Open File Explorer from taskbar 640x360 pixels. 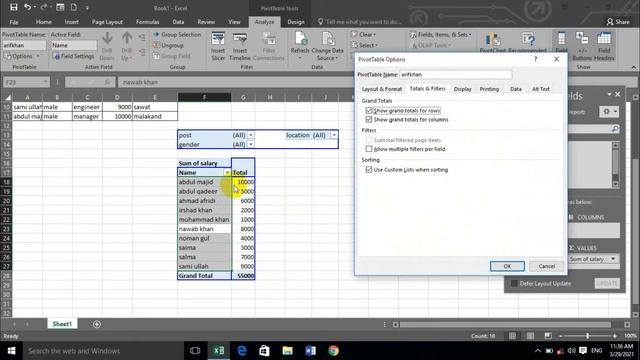287,351
